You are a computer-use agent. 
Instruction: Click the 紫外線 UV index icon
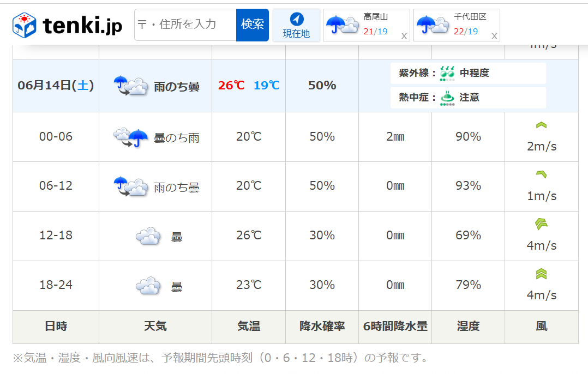(447, 73)
